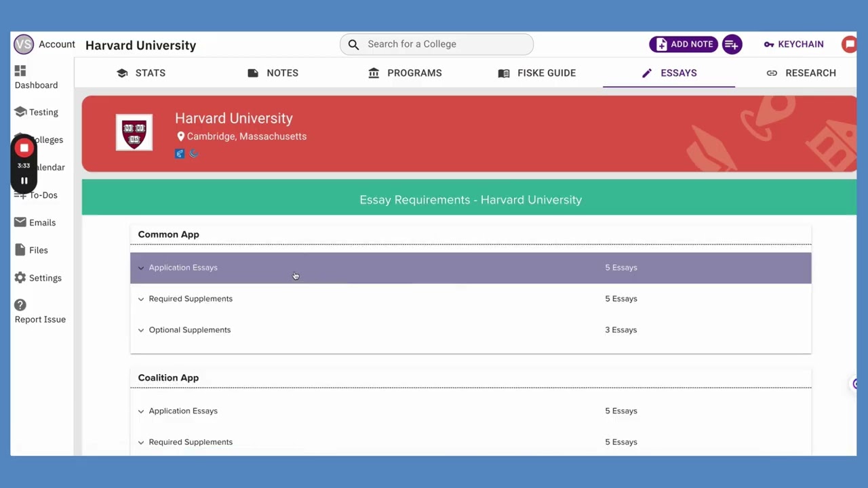Click the Harvard University page title
Viewport: 868px width, 488px height.
click(x=140, y=45)
